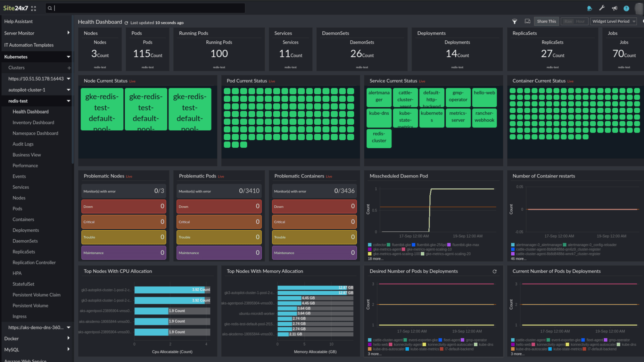644x362 pixels.
Task: Open the Widget Level Period dropdown
Action: click(x=613, y=22)
